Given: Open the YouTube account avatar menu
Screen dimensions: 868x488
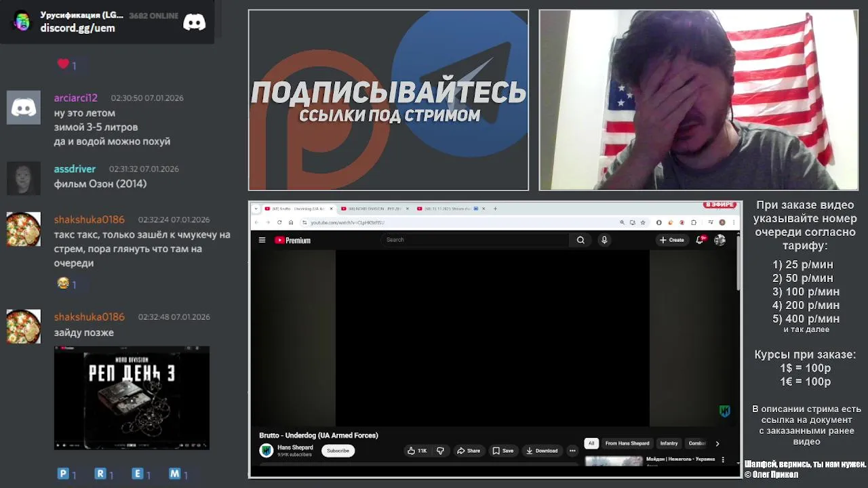Looking at the screenshot, I should (x=719, y=240).
